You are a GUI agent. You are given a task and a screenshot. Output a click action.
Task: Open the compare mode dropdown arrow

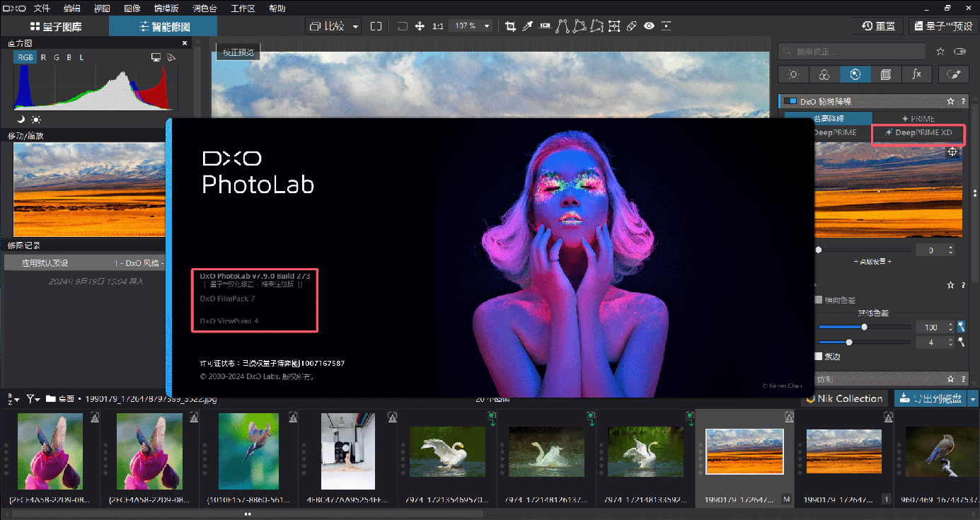click(355, 26)
